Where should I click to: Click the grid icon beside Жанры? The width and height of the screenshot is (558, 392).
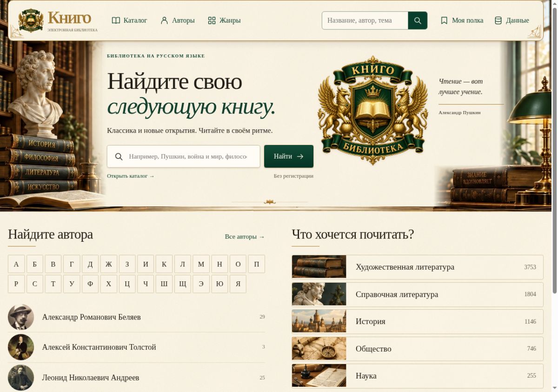212,20
